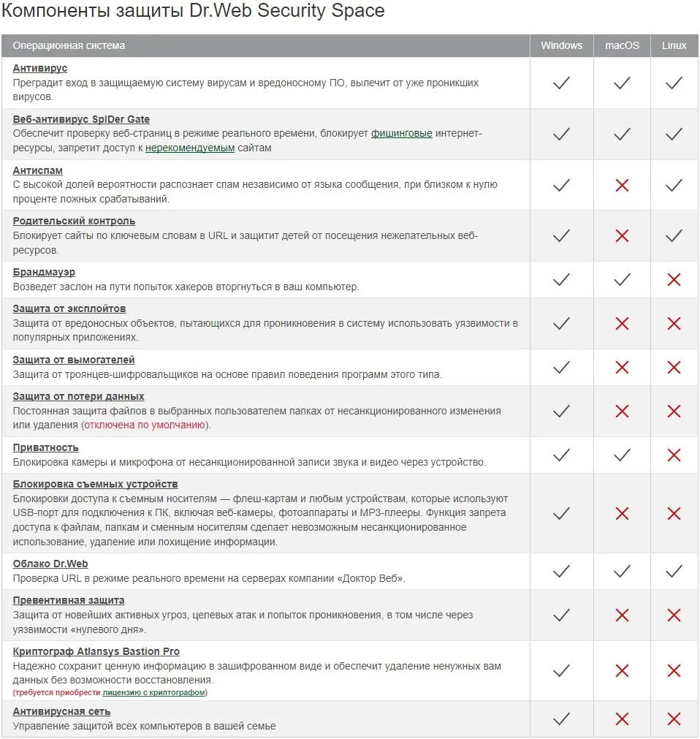Image resolution: width=700 pixels, height=739 pixels.
Task: Open the Защита от эксплойтов heading link
Action: pos(69,308)
